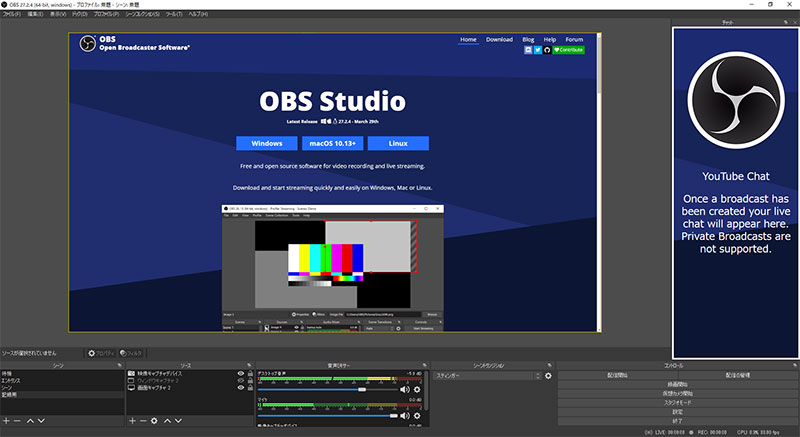Hide the first source with its eye icon

[x=240, y=373]
